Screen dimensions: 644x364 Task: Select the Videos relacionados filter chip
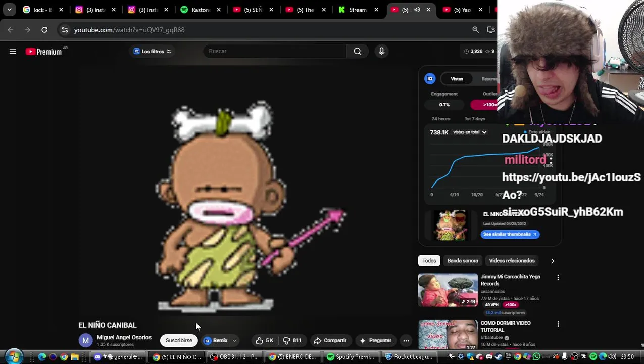pos(512,261)
